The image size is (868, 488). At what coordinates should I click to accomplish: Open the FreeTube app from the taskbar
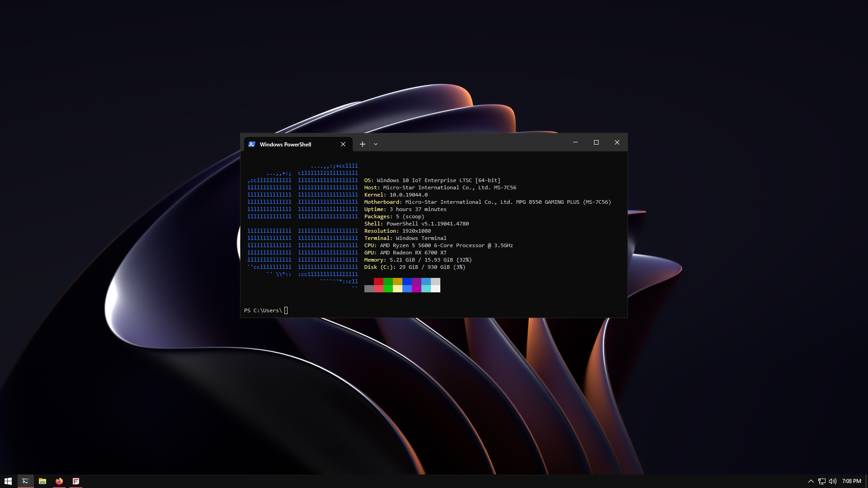tap(76, 481)
